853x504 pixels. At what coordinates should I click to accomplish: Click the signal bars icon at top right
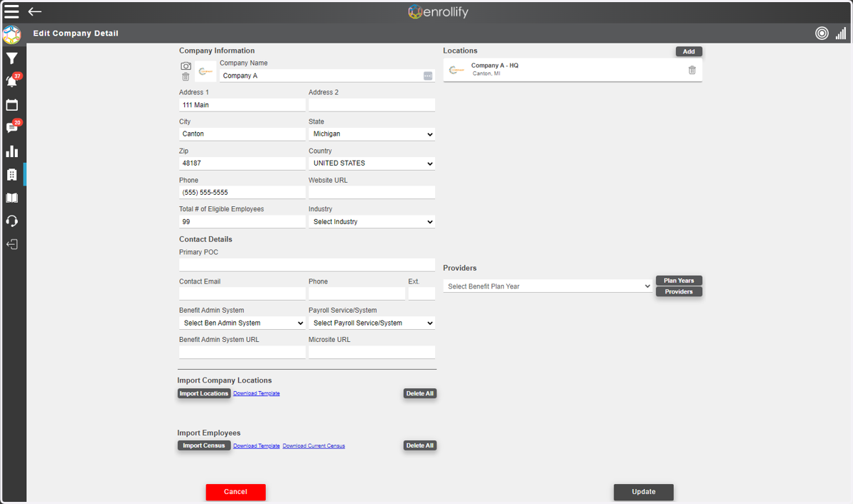(x=841, y=33)
